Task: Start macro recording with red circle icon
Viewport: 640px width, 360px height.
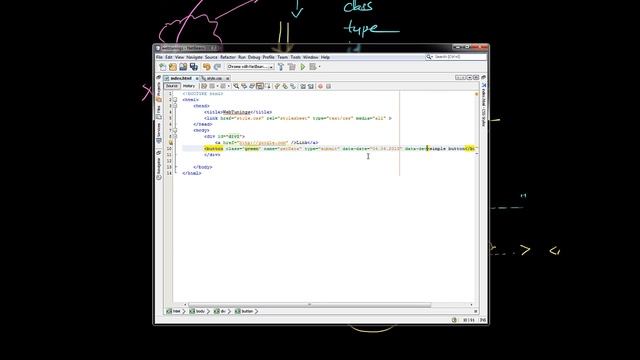Action: (x=320, y=86)
